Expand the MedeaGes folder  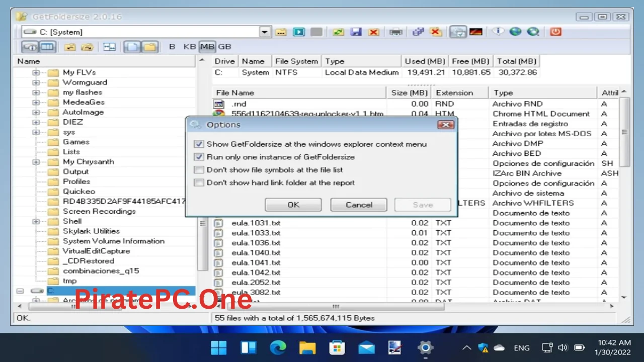pos(36,102)
